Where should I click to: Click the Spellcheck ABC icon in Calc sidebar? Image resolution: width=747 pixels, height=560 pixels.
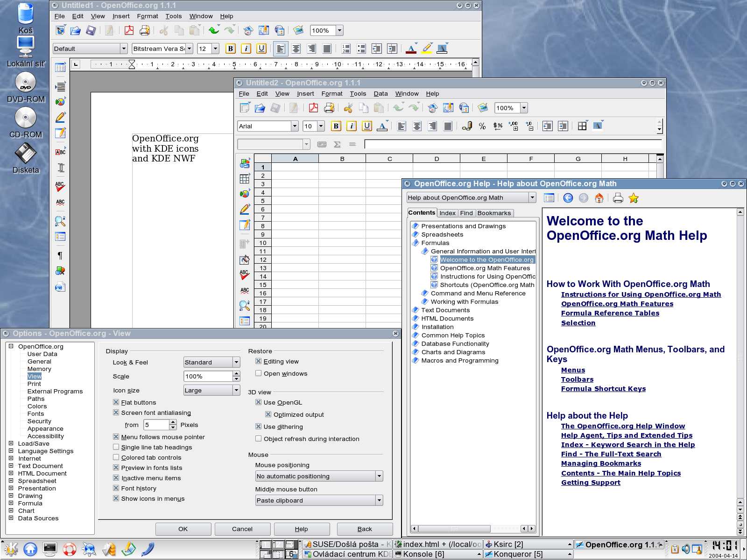[x=245, y=275]
